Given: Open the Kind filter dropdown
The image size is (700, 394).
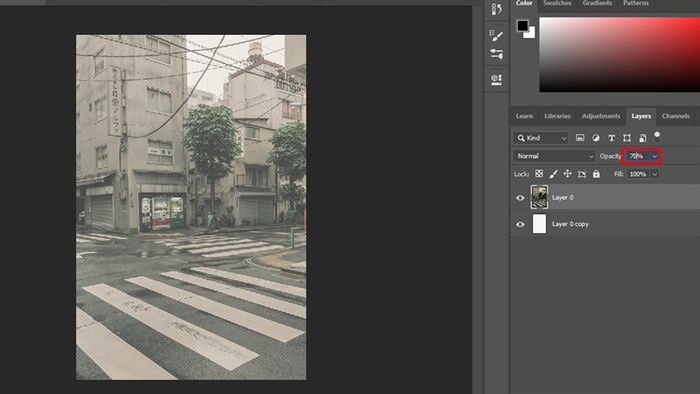Looking at the screenshot, I should pos(541,138).
